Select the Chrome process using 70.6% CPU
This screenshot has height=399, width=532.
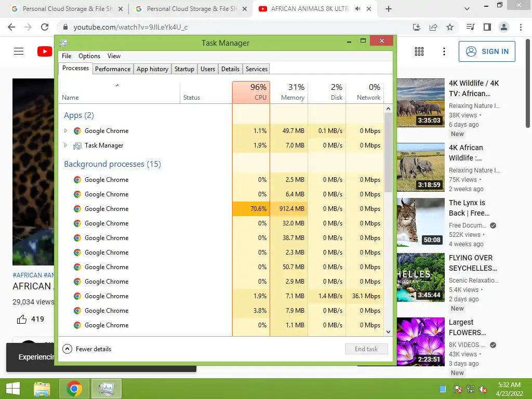click(x=221, y=209)
